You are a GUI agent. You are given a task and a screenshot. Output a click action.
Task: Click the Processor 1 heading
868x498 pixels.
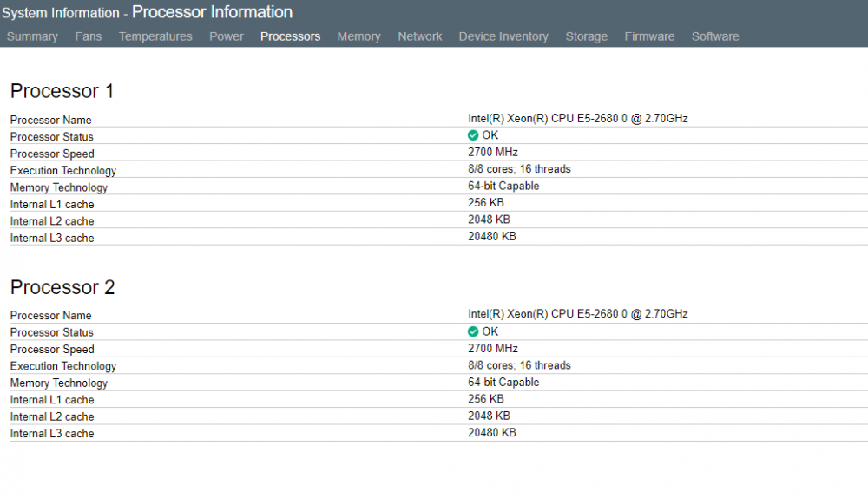coord(62,91)
